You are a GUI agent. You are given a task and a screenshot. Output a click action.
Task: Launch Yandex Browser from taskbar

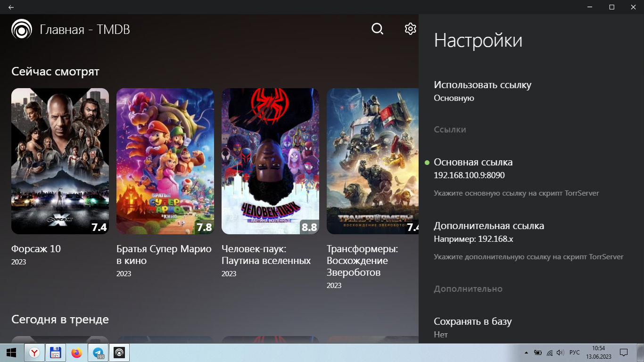(x=35, y=353)
